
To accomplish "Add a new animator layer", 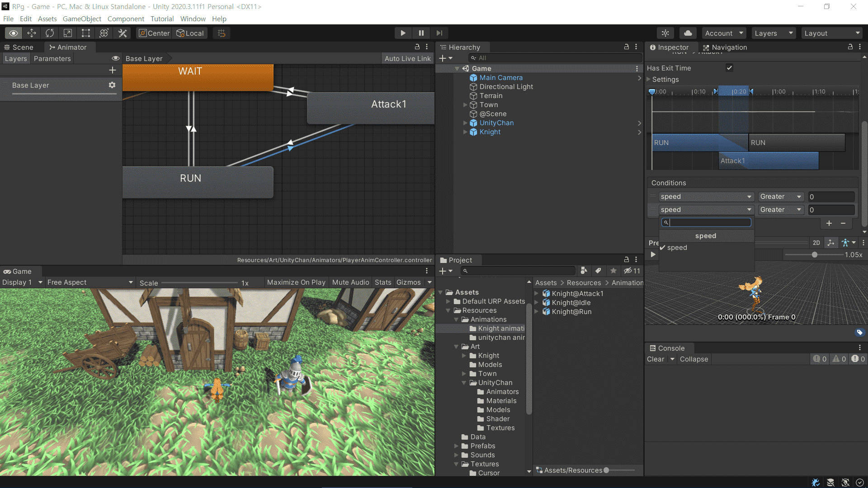I will pos(113,70).
